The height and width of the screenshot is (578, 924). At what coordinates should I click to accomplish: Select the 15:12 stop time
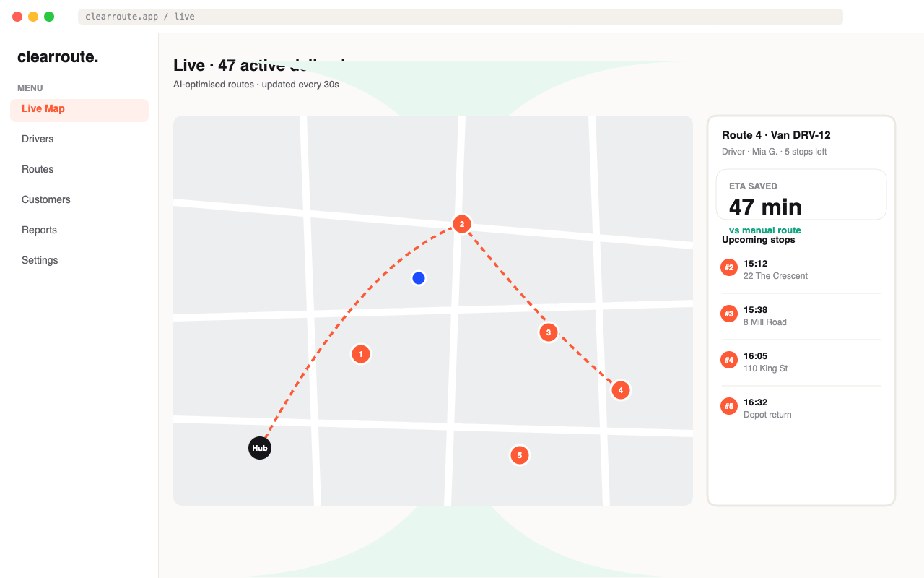[755, 264]
